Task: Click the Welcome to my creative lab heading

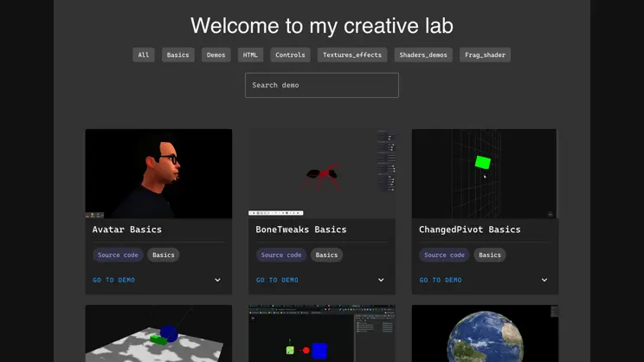Action: [x=322, y=25]
